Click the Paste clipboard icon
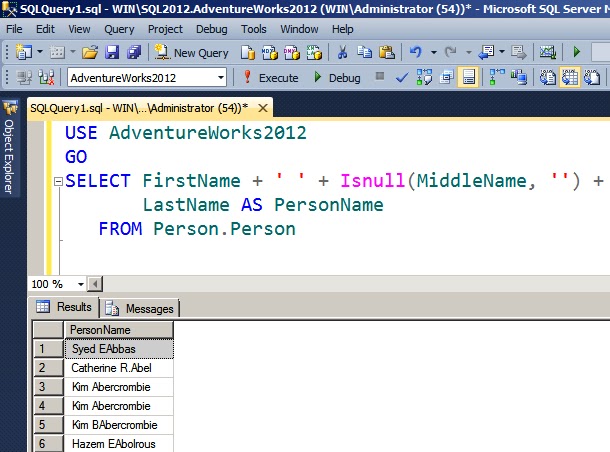 [387, 52]
